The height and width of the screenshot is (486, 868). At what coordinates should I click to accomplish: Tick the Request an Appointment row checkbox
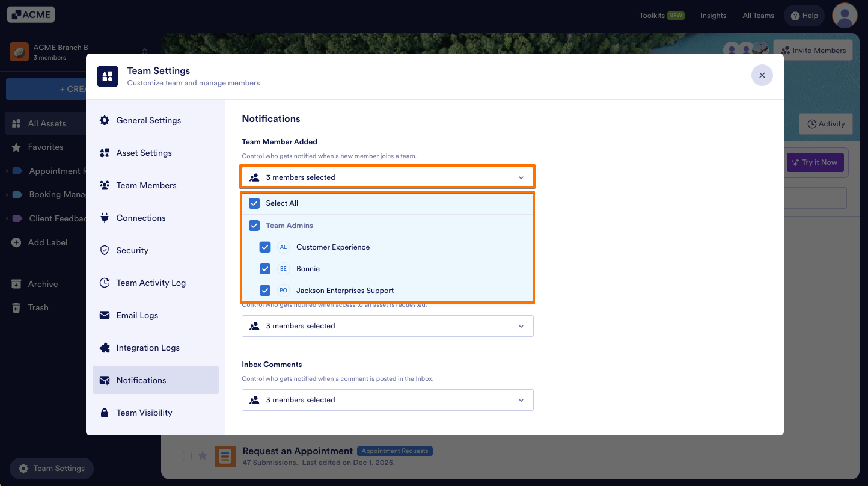pyautogui.click(x=187, y=456)
